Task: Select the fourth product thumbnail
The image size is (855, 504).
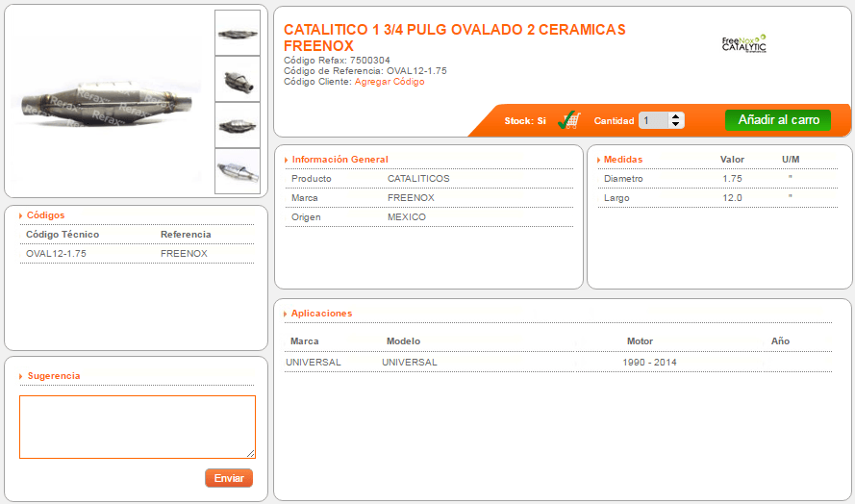Action: pyautogui.click(x=238, y=171)
